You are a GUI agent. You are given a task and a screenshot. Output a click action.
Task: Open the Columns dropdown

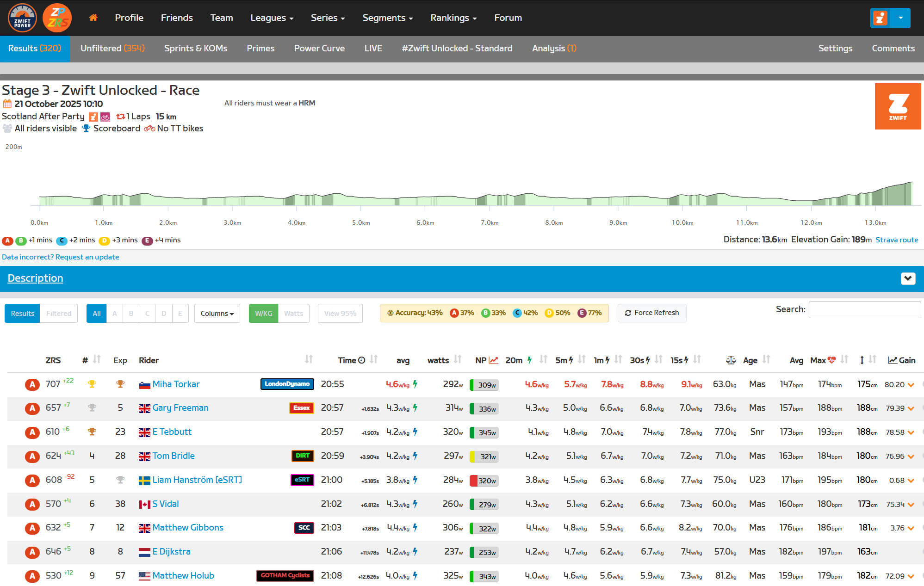pyautogui.click(x=217, y=313)
